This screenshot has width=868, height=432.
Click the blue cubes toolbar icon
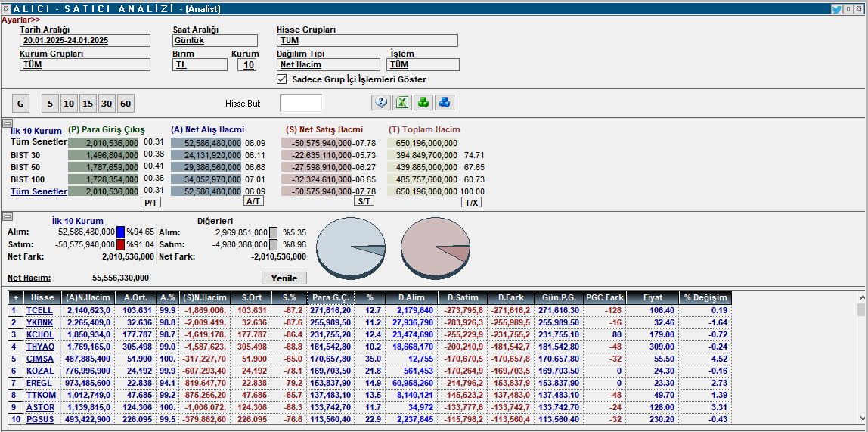pyautogui.click(x=444, y=102)
